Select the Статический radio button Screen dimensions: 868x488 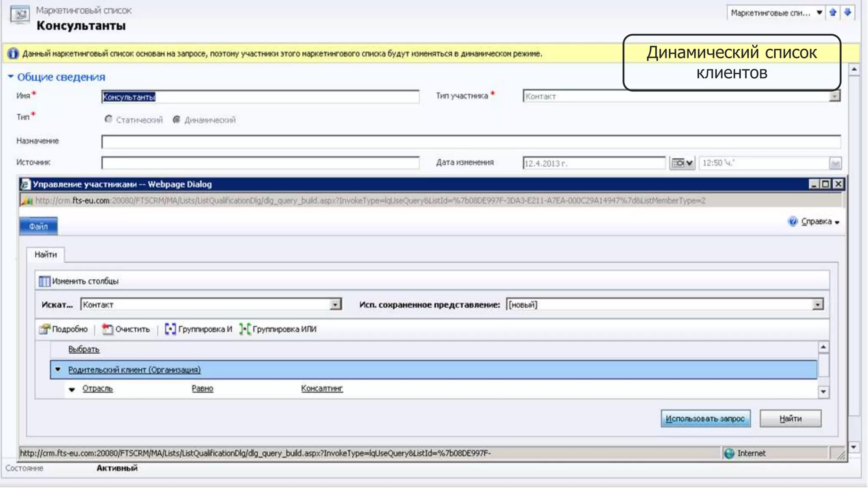(108, 120)
